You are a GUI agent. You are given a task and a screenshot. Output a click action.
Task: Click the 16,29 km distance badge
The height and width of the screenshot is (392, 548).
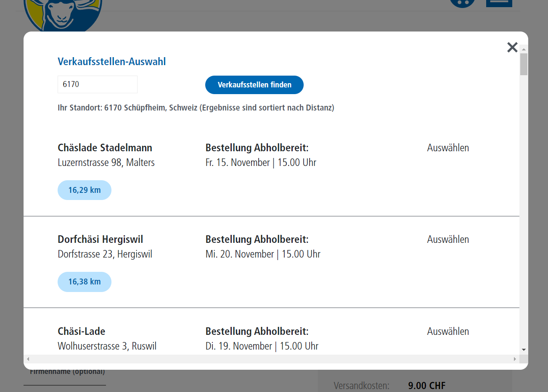[85, 190]
